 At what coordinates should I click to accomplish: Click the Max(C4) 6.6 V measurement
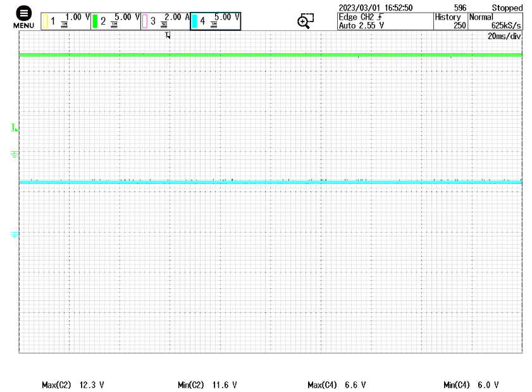coord(337,385)
